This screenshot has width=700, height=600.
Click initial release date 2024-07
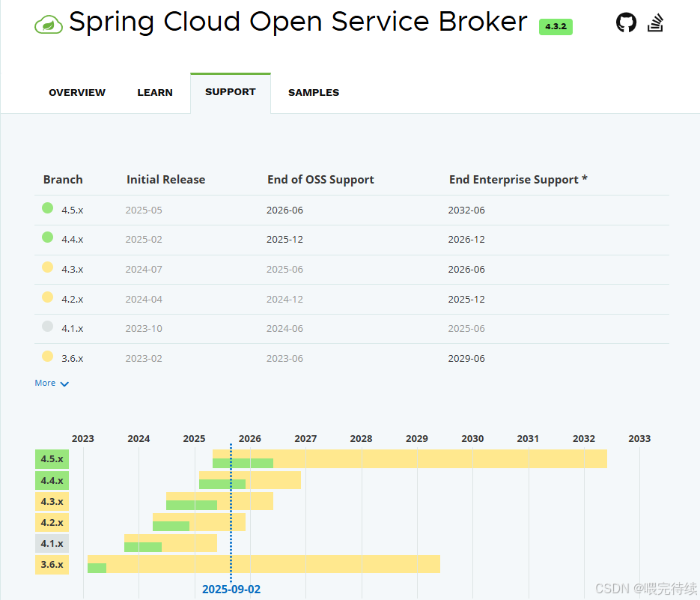pyautogui.click(x=144, y=270)
